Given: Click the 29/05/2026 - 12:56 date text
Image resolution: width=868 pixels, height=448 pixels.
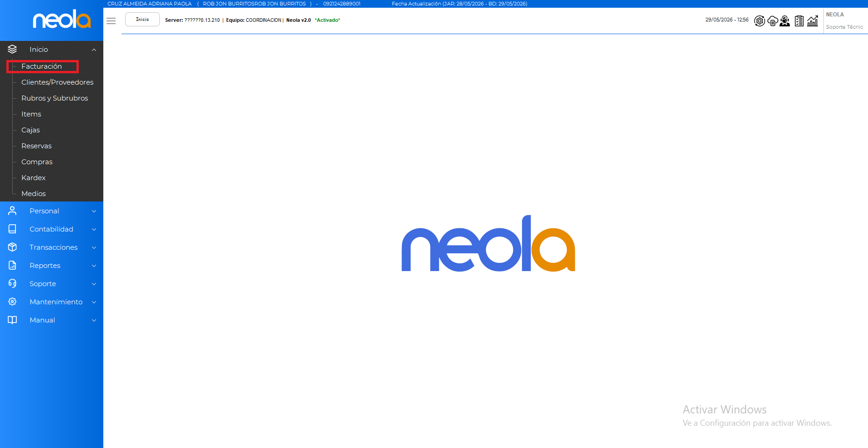Looking at the screenshot, I should pyautogui.click(x=727, y=20).
